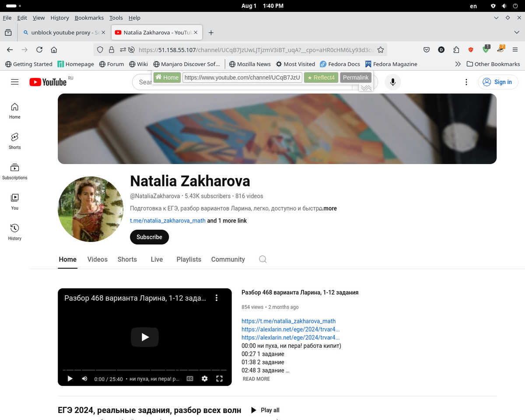Open the keyboard layout en indicator

pyautogui.click(x=473, y=6)
